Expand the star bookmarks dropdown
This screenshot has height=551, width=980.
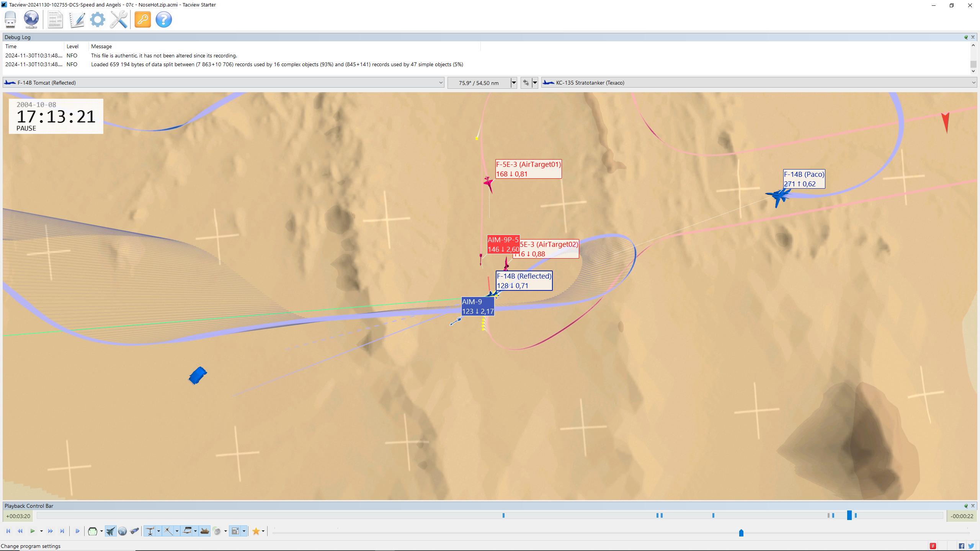[263, 531]
